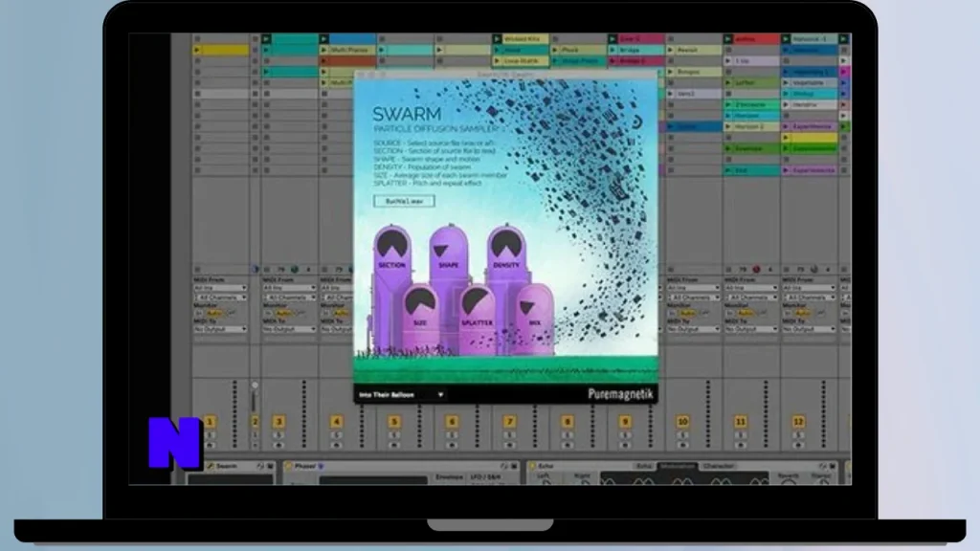Click the Swarm SPLATTER knob

pos(477,302)
